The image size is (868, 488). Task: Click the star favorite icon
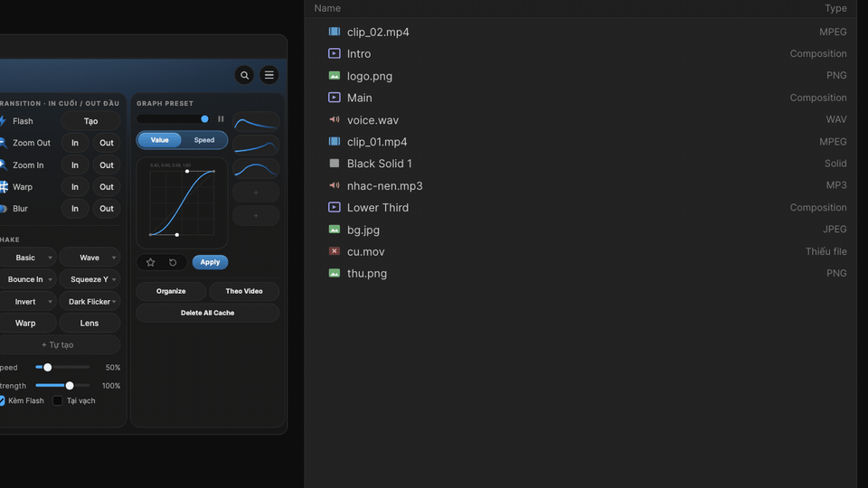coord(151,262)
